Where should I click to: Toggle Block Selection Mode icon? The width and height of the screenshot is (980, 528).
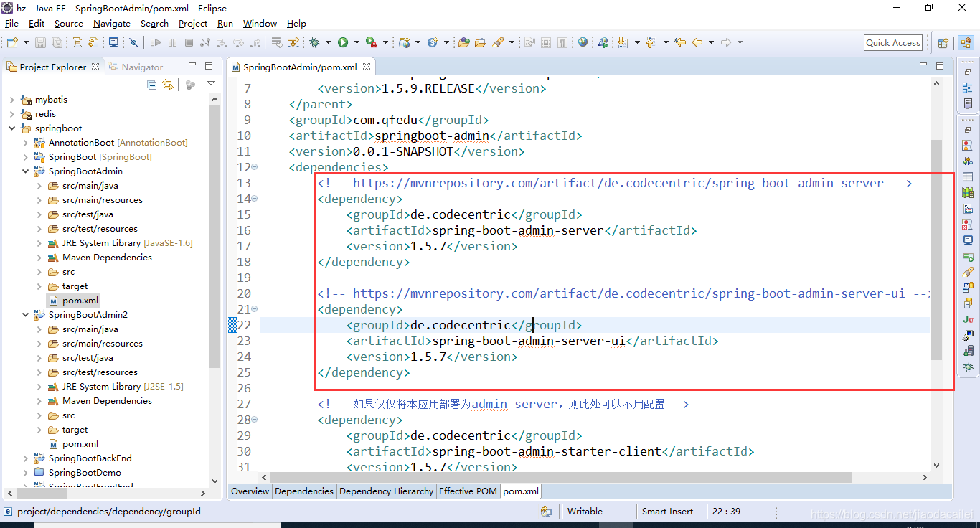(x=545, y=42)
